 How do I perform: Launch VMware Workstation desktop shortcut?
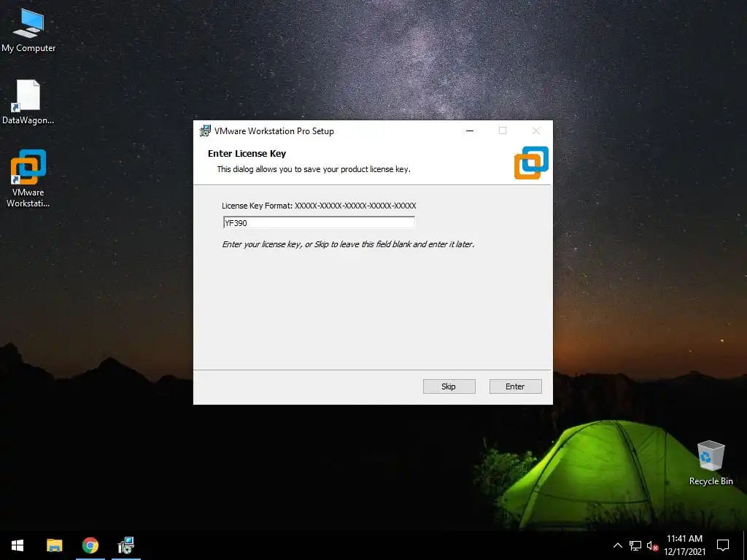[x=28, y=178]
